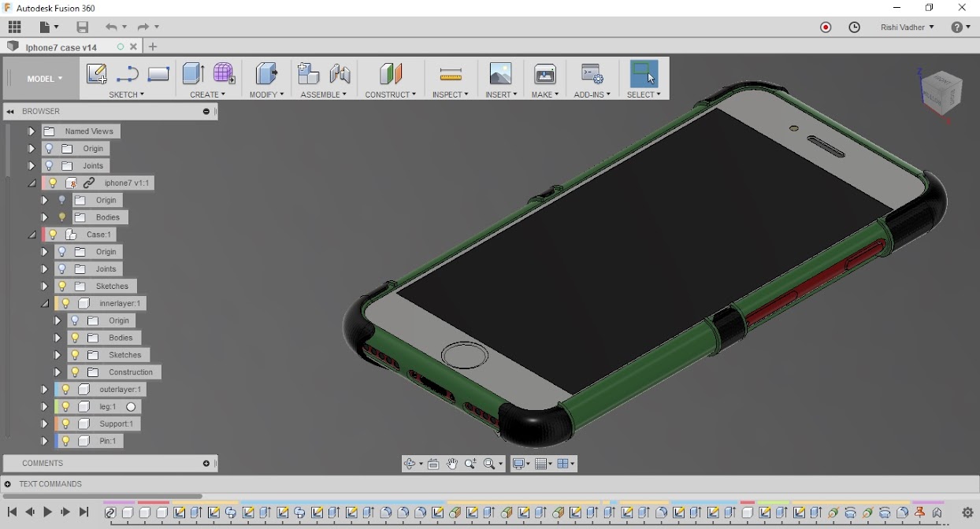Expand the outerlayer:1 component
The image size is (980, 529).
coord(44,390)
